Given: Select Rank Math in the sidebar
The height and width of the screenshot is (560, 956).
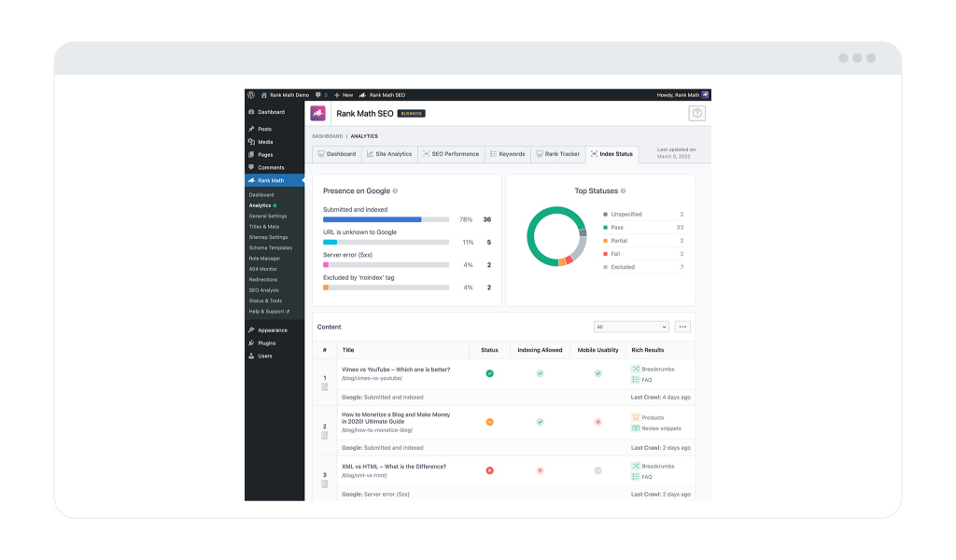Looking at the screenshot, I should [x=274, y=180].
